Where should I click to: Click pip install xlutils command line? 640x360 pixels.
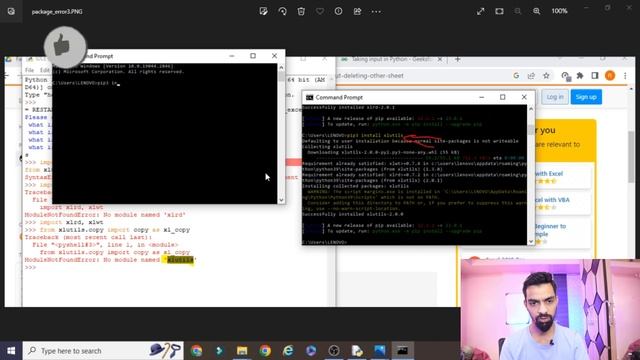pyautogui.click(x=353, y=136)
